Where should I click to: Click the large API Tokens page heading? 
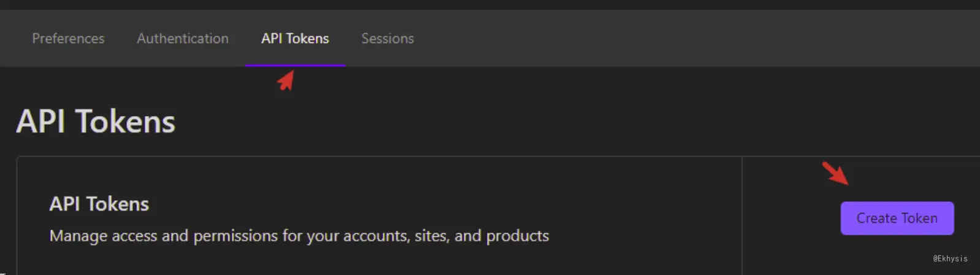click(x=96, y=122)
